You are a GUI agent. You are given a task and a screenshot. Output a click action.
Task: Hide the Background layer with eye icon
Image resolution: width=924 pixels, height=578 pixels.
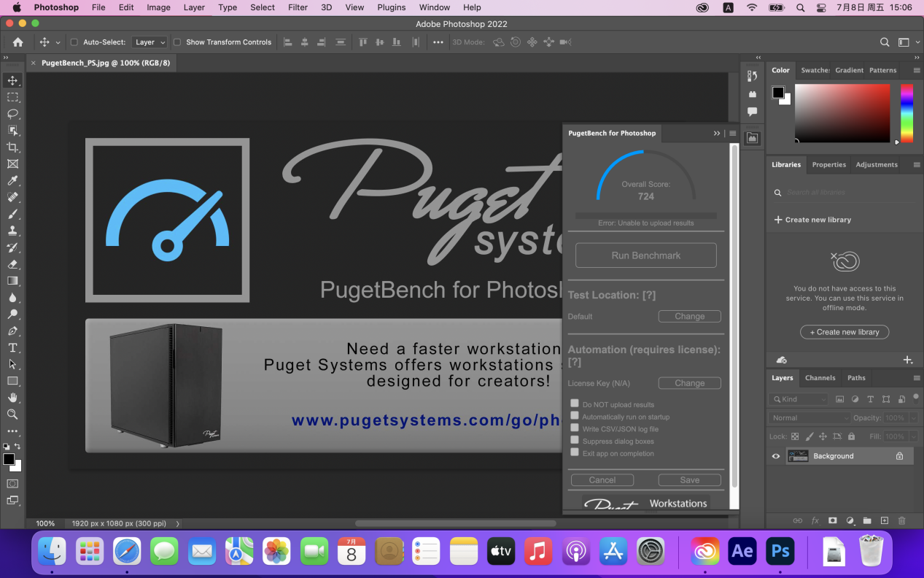776,456
